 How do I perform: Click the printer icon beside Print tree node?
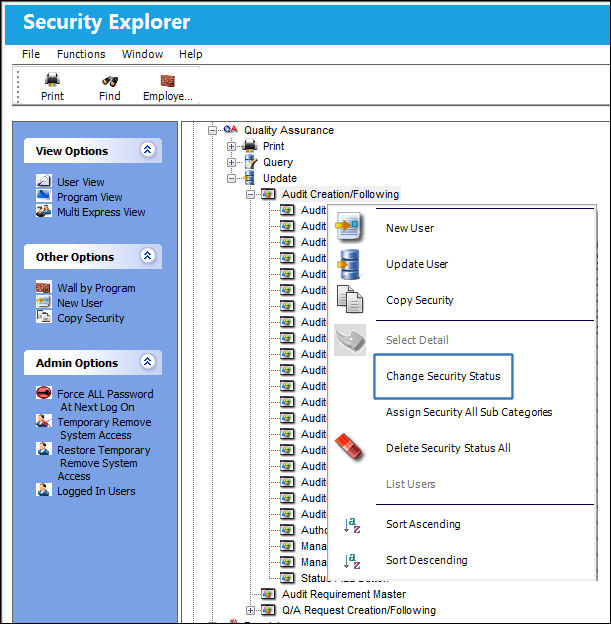[250, 146]
